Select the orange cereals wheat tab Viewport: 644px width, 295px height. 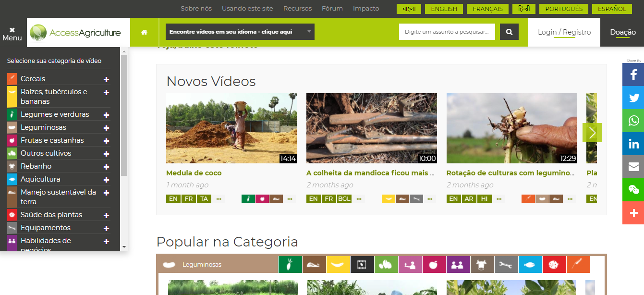pos(578,265)
